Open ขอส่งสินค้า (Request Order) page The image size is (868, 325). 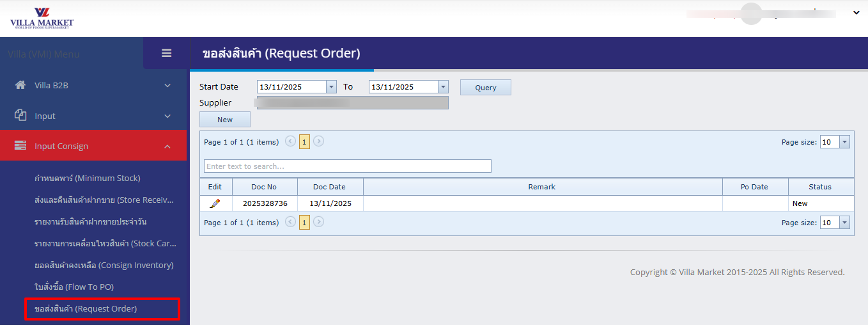[86, 308]
